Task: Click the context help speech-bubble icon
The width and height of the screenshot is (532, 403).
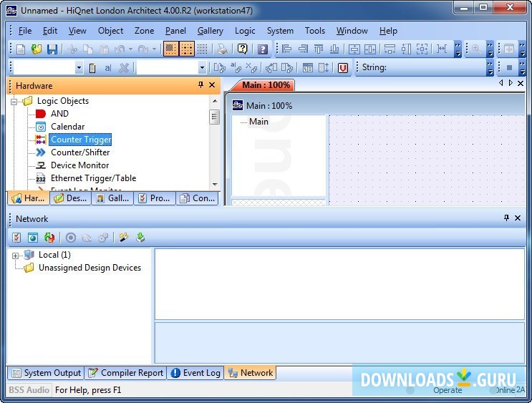Action: [242, 49]
